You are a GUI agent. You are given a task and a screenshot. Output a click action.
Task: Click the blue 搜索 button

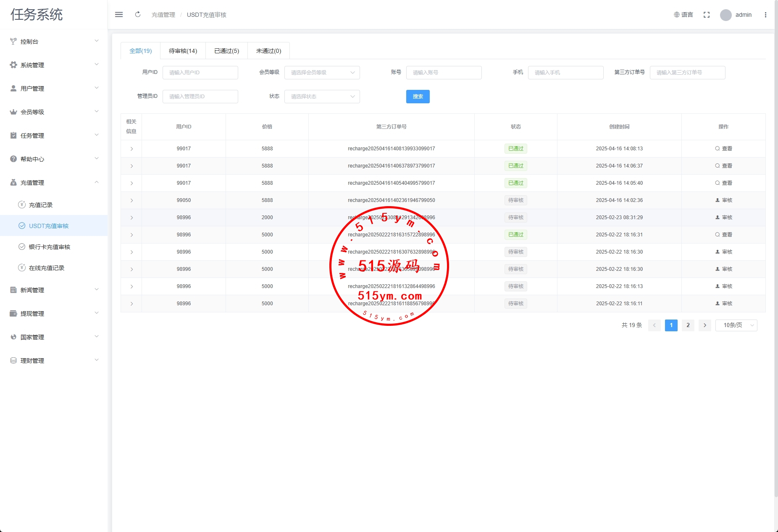(418, 97)
